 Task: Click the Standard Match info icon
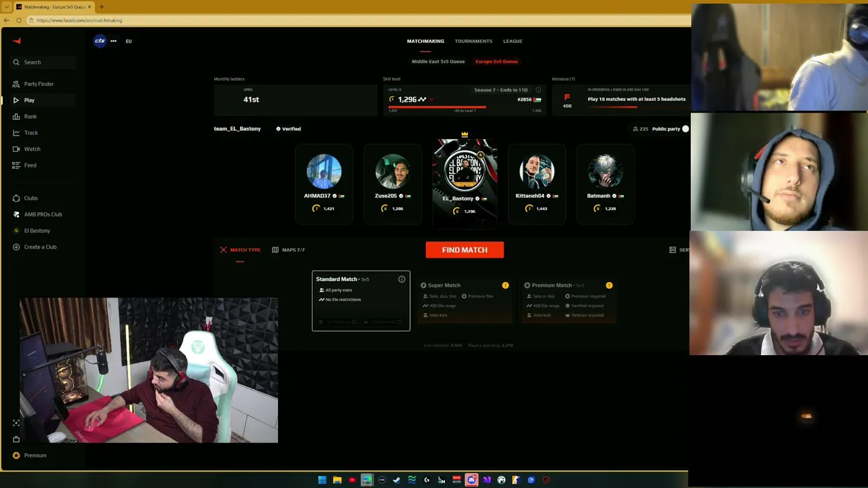point(401,279)
